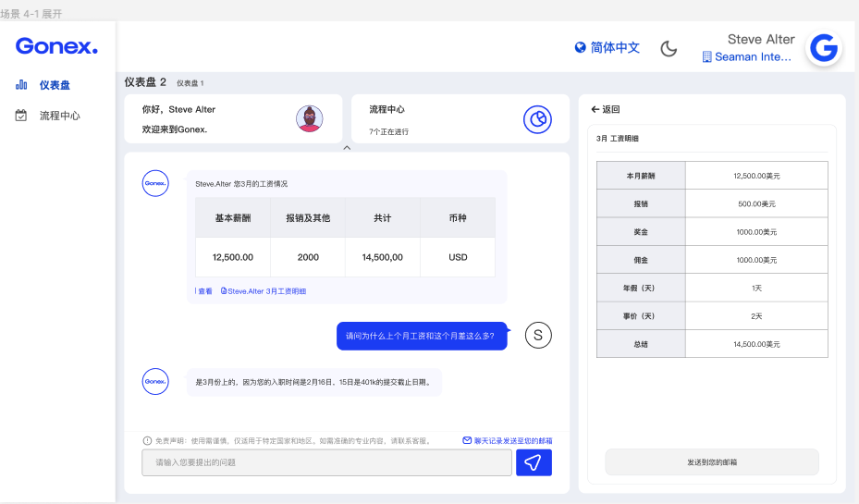Collapse the cards with the up chevron
Viewport: 859px width, 504px height.
pos(347,148)
